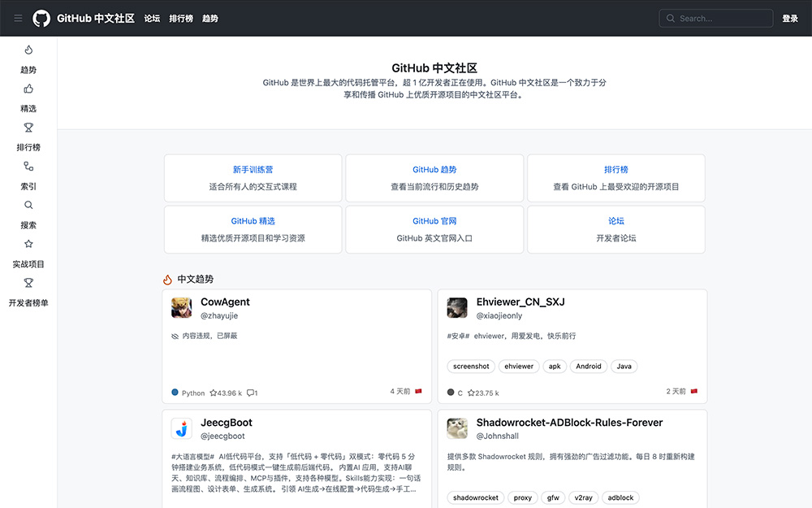Viewport: 812px width, 508px height.
Task: Click the comment icon on CowAgent card
Action: 250,393
